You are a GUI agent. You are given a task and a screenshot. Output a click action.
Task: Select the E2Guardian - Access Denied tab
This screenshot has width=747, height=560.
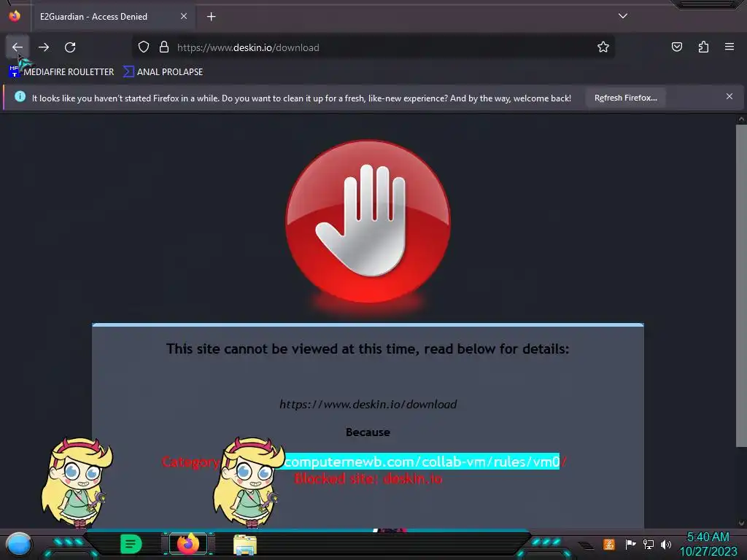112,17
